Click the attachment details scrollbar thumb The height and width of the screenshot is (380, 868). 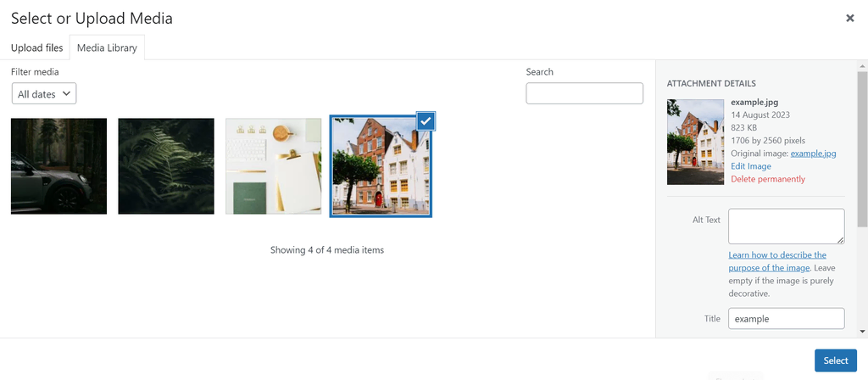[862, 148]
